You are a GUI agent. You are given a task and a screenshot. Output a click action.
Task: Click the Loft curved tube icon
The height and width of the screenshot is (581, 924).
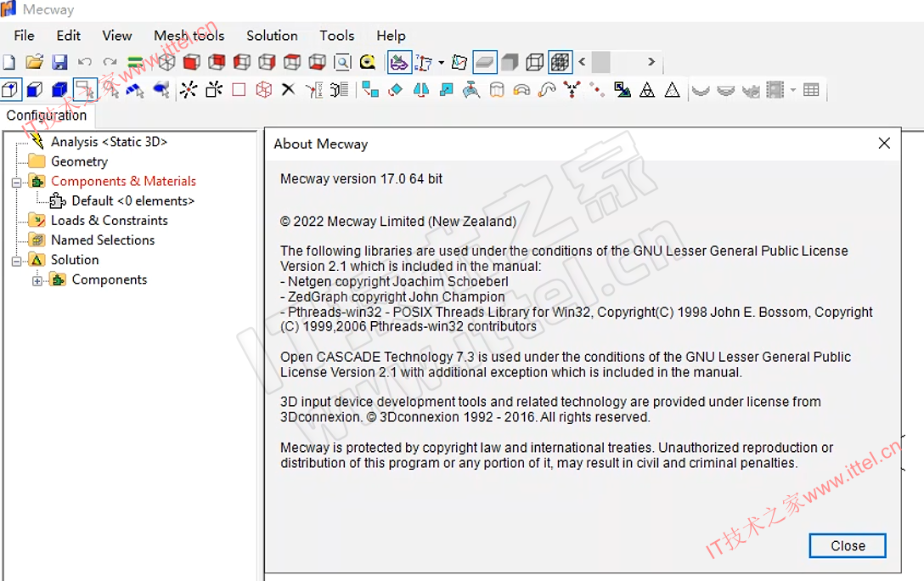click(547, 89)
